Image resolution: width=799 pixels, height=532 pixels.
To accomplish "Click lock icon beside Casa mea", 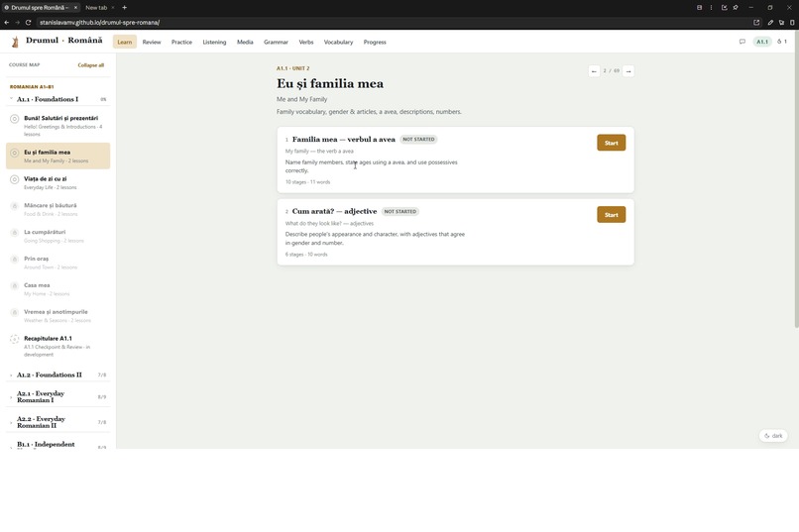I will click(x=14, y=285).
